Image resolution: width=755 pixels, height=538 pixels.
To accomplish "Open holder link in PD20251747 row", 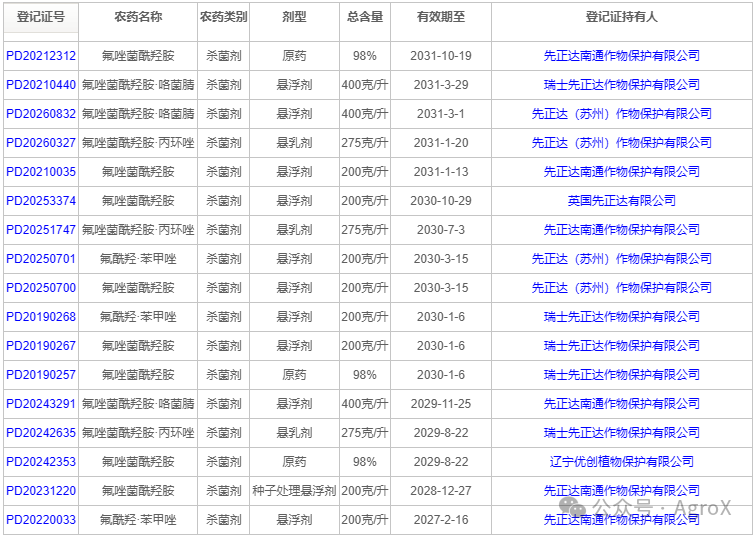I will click(x=622, y=230).
